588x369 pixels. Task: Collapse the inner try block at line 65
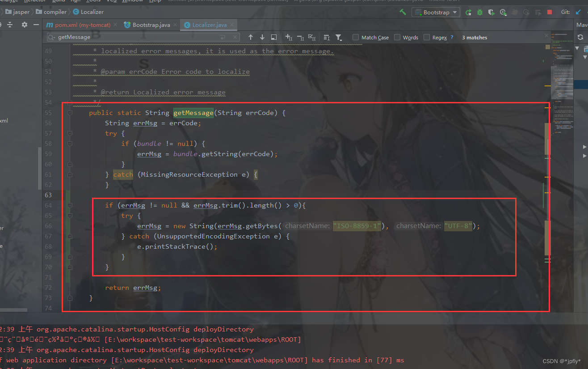pyautogui.click(x=70, y=216)
